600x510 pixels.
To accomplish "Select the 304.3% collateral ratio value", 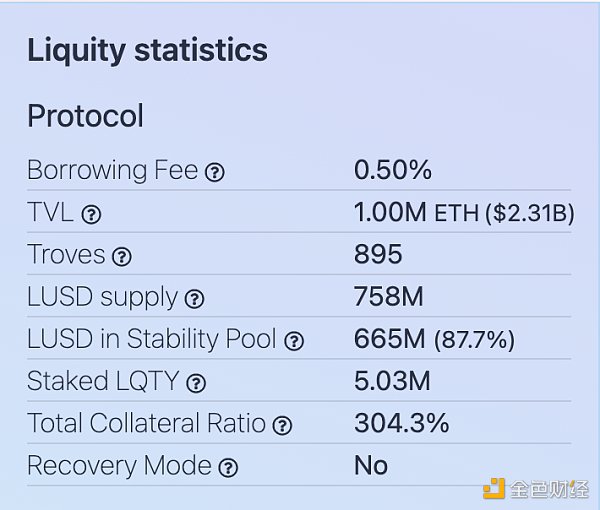I will [x=401, y=424].
